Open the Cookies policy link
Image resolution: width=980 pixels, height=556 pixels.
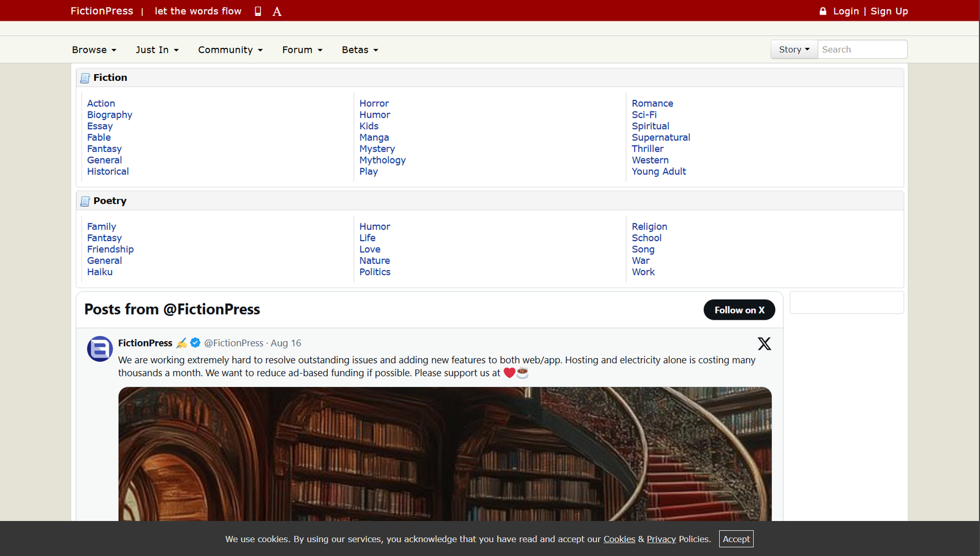(619, 539)
